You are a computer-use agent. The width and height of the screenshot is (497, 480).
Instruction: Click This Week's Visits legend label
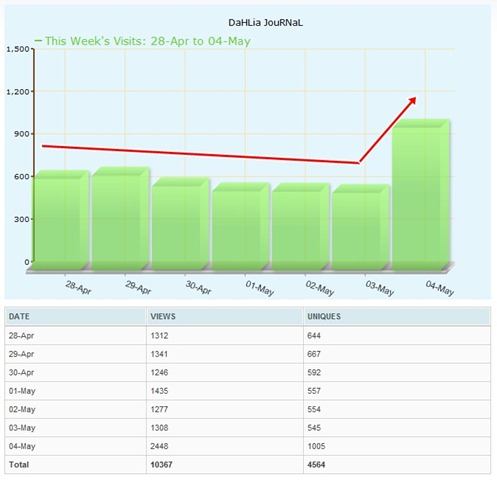click(x=148, y=41)
